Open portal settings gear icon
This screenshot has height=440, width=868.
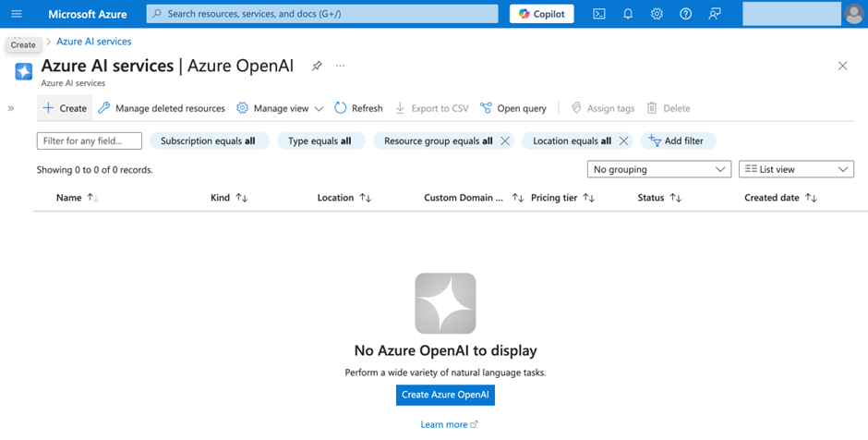tap(657, 14)
